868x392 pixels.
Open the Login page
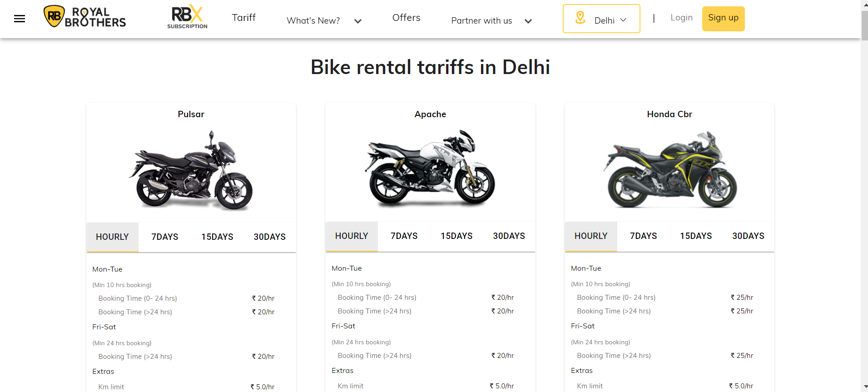[681, 17]
